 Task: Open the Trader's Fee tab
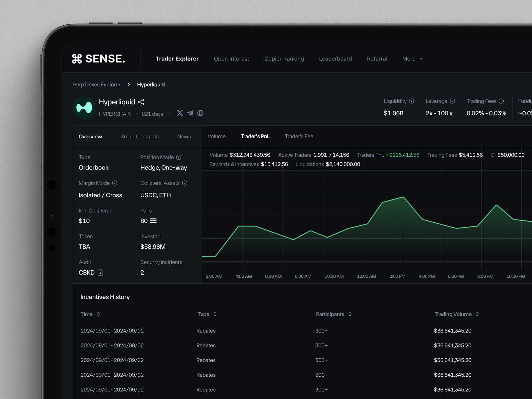click(x=299, y=136)
